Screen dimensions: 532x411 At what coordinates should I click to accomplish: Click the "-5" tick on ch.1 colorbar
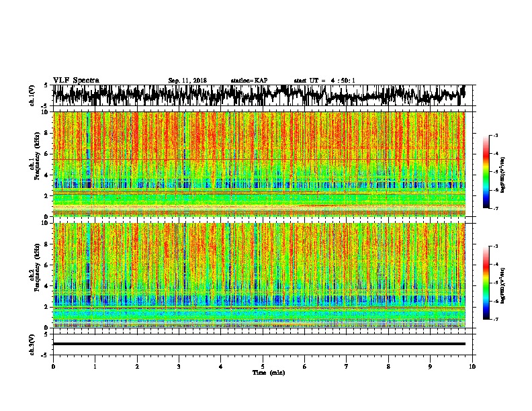click(496, 172)
